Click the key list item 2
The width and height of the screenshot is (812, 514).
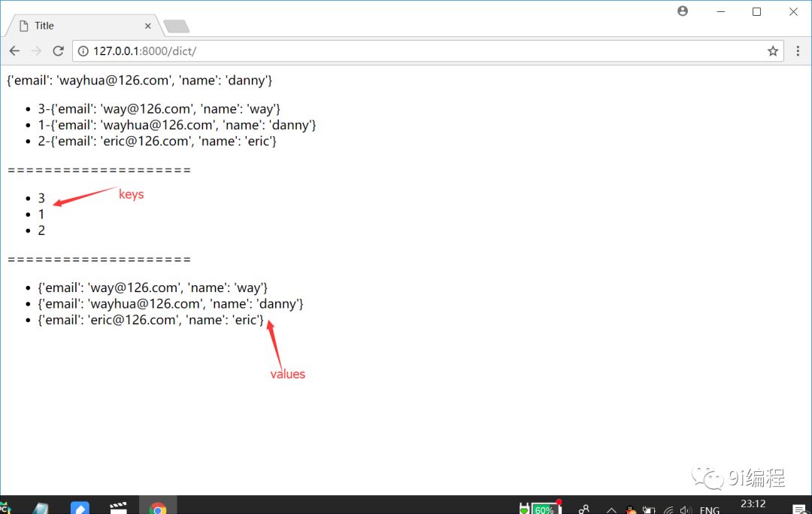(x=41, y=230)
